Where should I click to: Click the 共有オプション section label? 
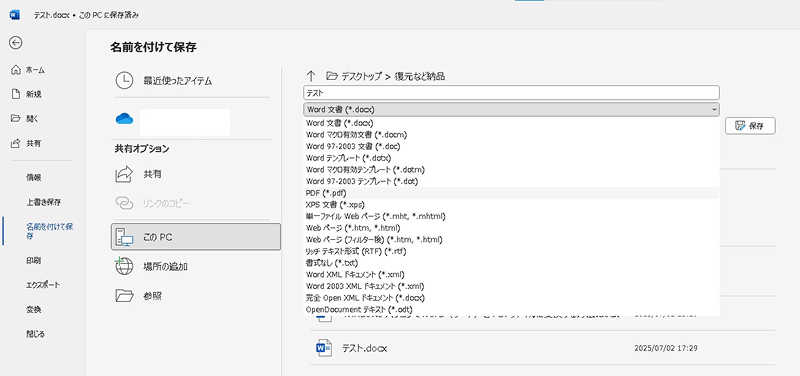tap(142, 149)
